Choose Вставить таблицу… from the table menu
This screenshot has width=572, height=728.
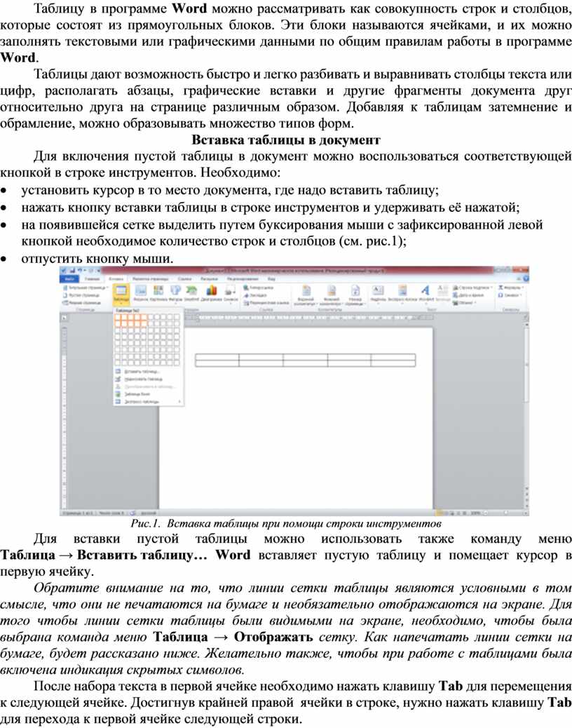142,371
